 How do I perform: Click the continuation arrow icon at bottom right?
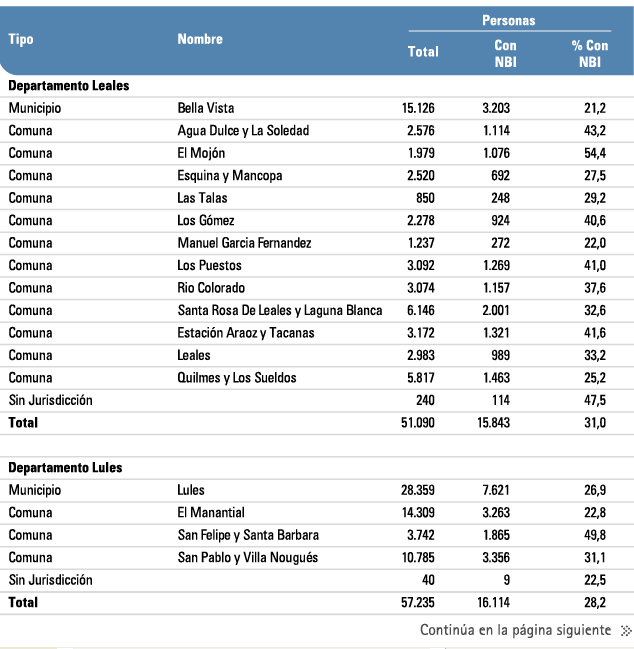point(626,631)
